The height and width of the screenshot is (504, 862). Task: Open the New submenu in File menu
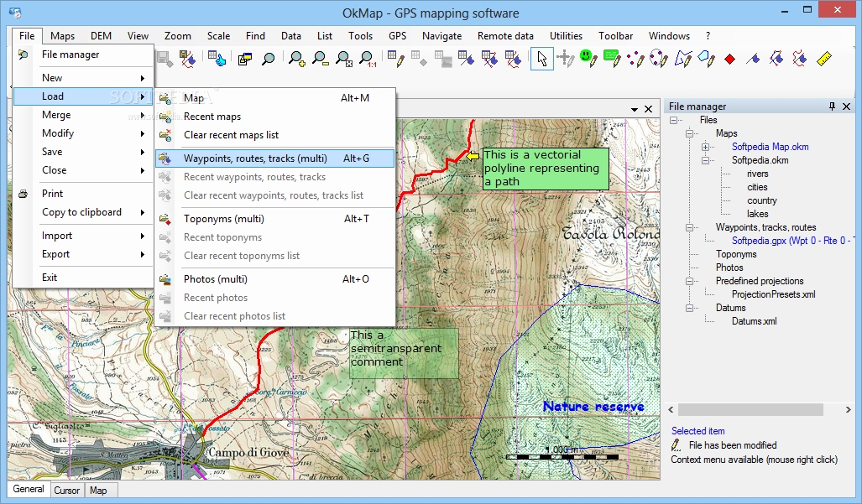pos(82,78)
